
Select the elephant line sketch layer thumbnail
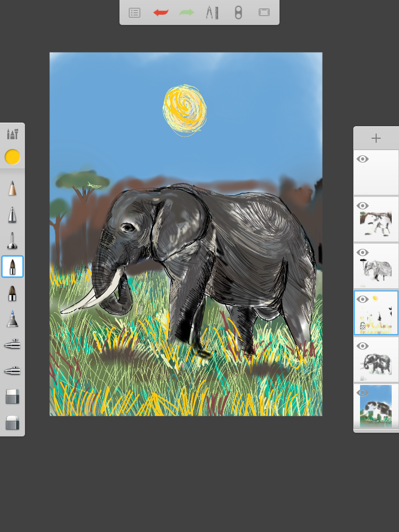[376, 267]
